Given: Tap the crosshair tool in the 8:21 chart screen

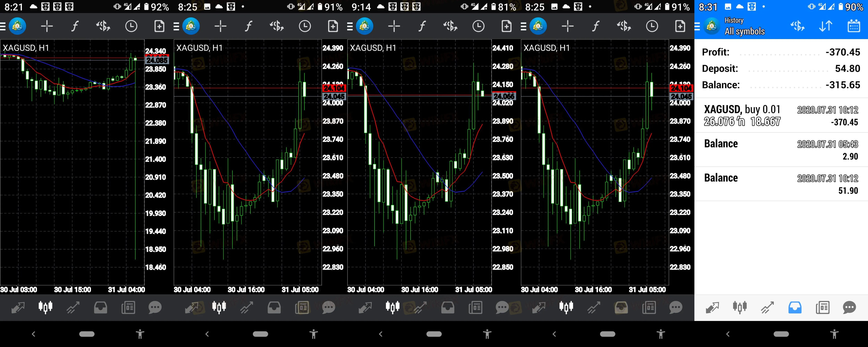Looking at the screenshot, I should [x=47, y=26].
